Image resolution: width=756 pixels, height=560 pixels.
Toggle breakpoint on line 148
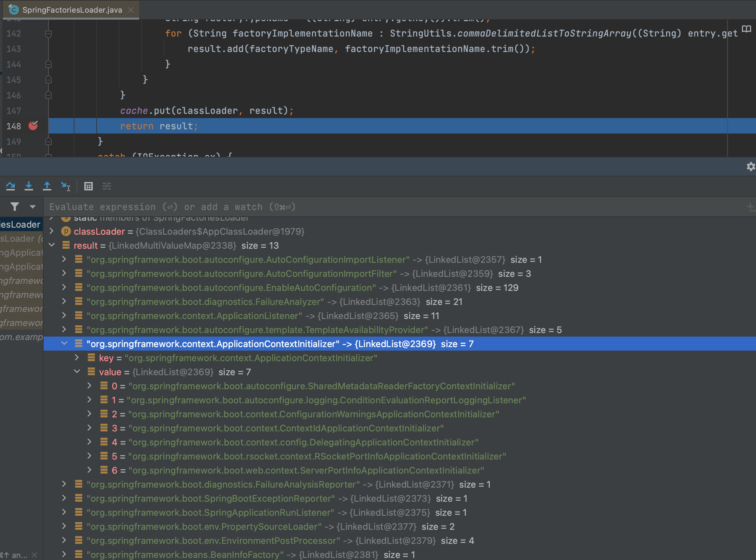tap(33, 126)
